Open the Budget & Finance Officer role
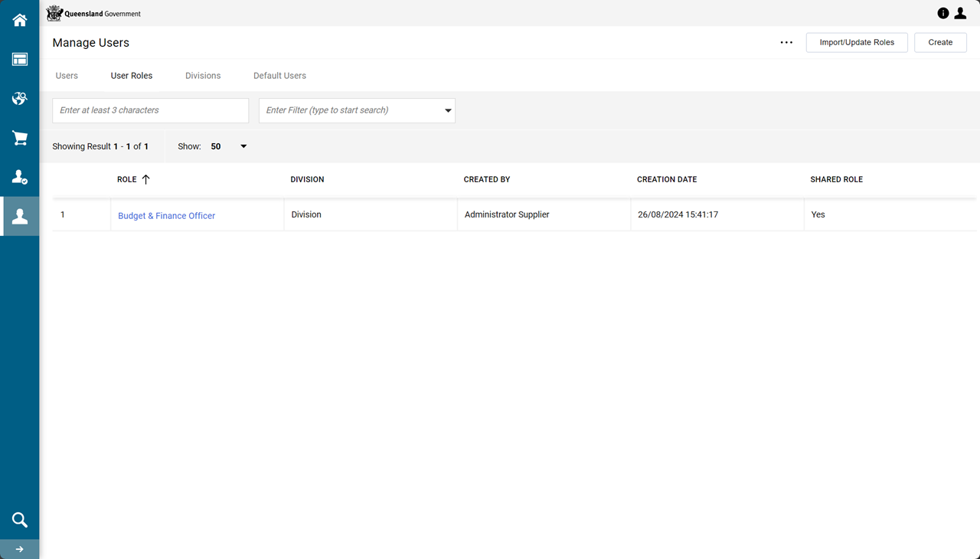This screenshot has height=559, width=980. click(166, 216)
